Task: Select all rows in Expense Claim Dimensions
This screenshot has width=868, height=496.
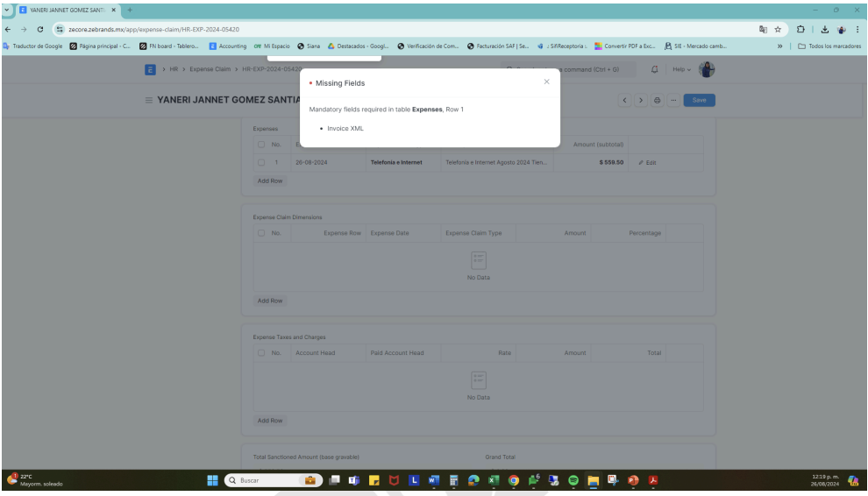Action: pos(261,232)
